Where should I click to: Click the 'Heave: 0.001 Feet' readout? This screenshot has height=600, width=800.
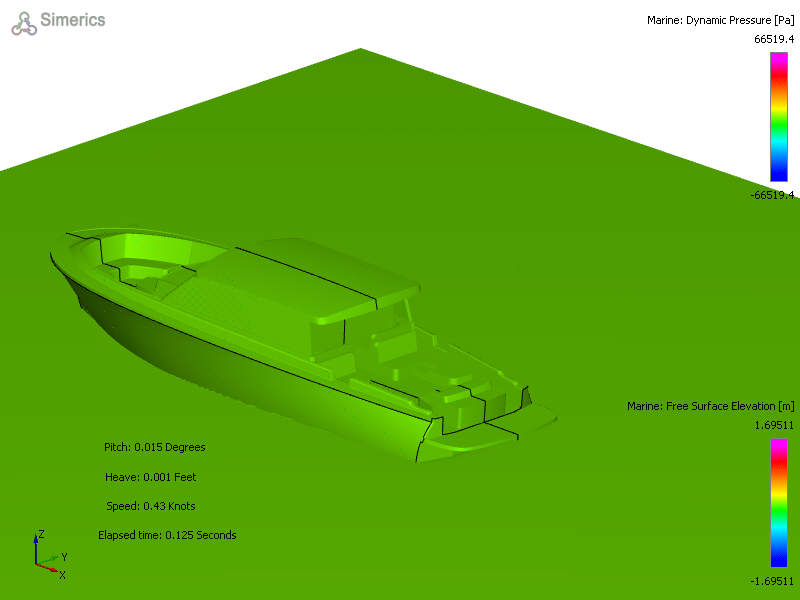point(151,477)
